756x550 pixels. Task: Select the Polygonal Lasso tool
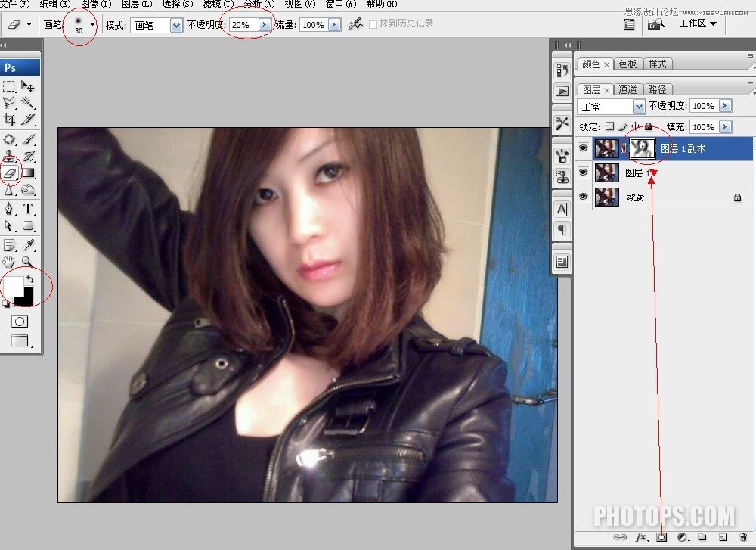[9, 102]
